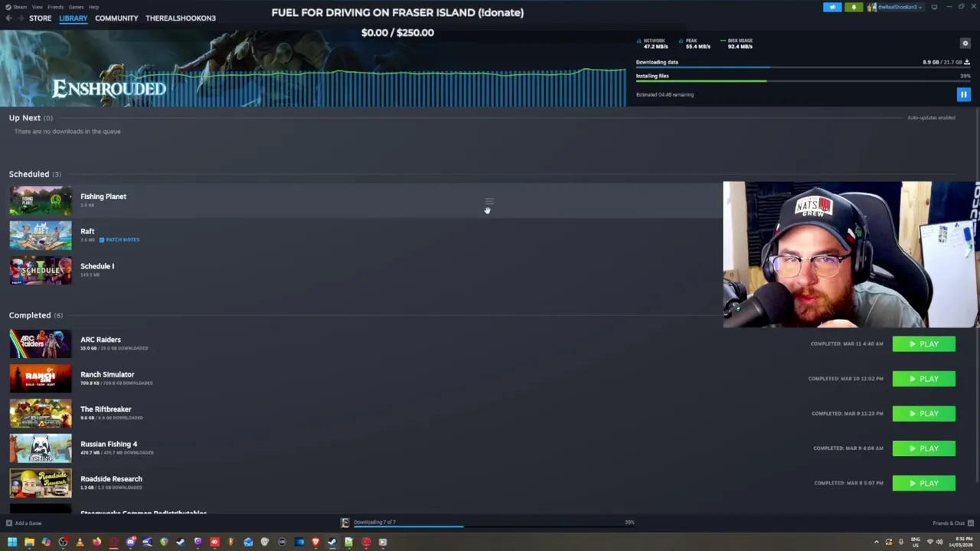Click the taskbar microphone tray icon
This screenshot has width=980, height=551.
(901, 542)
